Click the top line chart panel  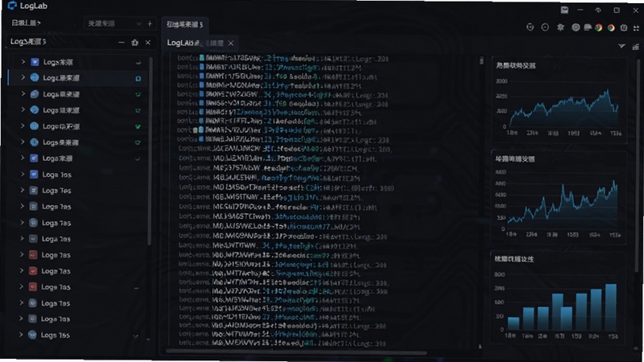(559, 101)
